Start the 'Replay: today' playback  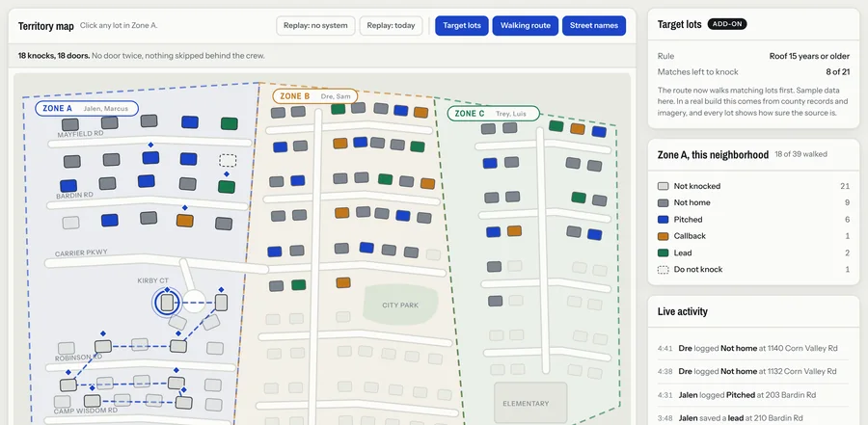391,25
